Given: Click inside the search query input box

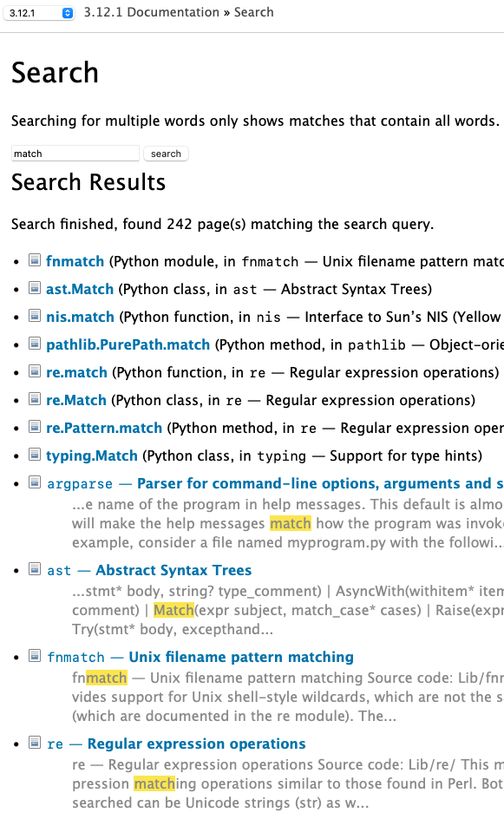Looking at the screenshot, I should pyautogui.click(x=75, y=153).
